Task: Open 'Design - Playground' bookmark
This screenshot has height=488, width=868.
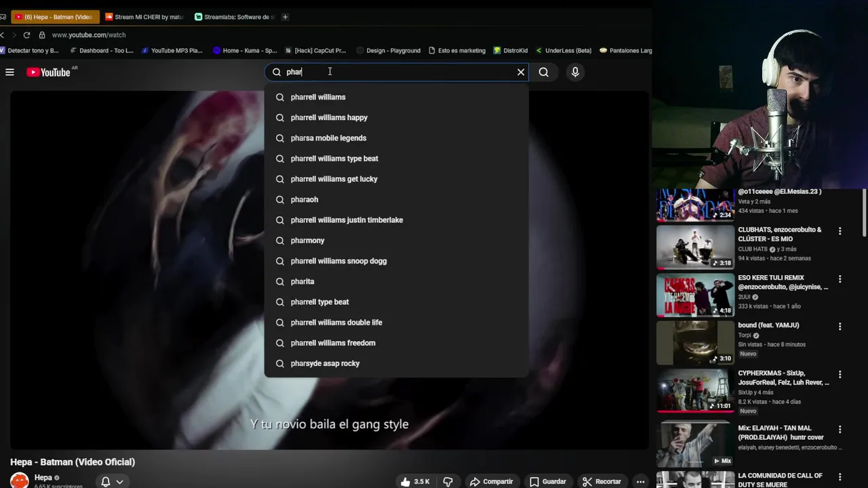Action: tap(388, 50)
